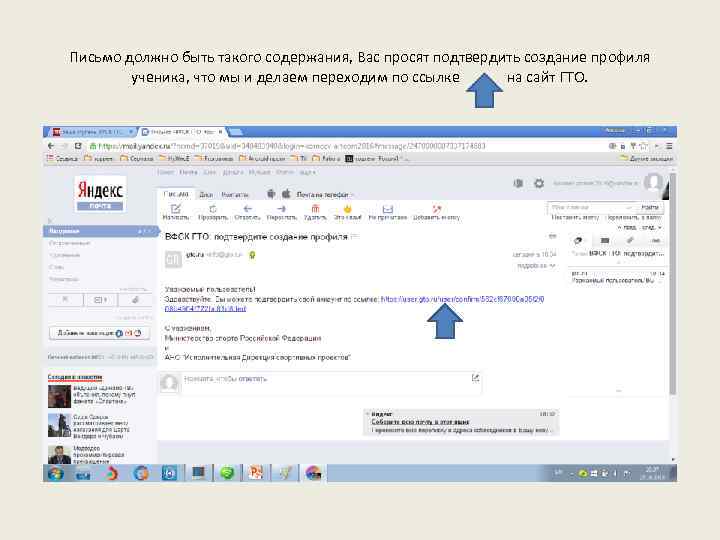720x540 pixels.
Task: Switch to the Контакты tab
Action: (235, 195)
